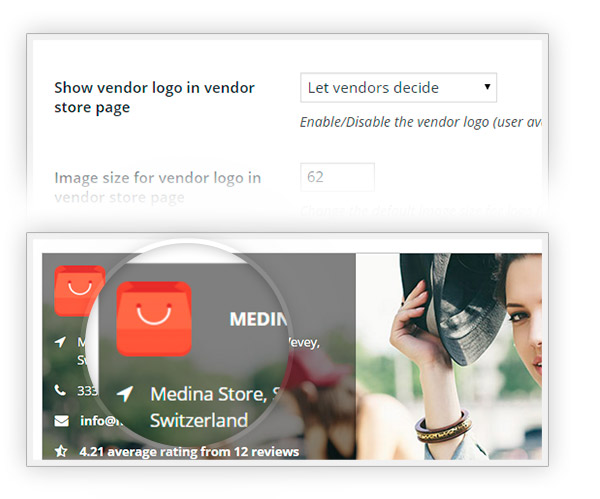Click the envelope email icon
The width and height of the screenshot is (600, 499).
61,421
